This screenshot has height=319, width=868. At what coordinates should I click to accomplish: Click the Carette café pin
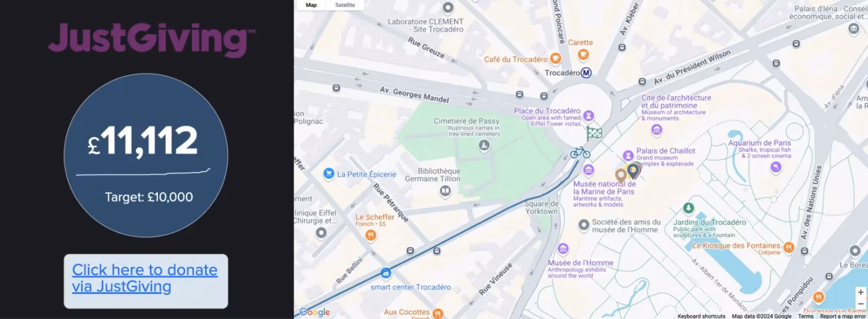(583, 54)
